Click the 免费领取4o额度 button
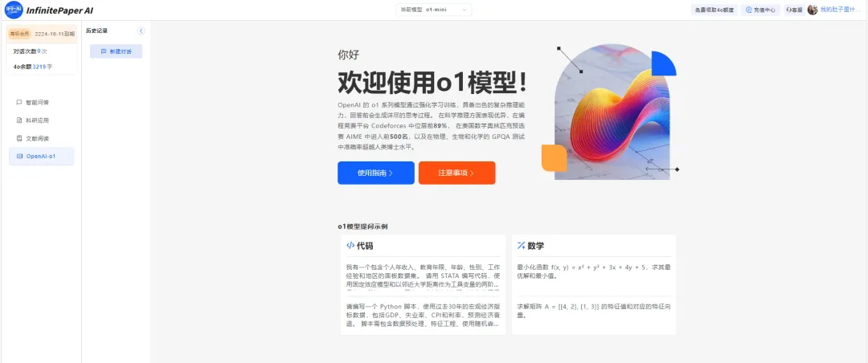The image size is (868, 363). [714, 10]
